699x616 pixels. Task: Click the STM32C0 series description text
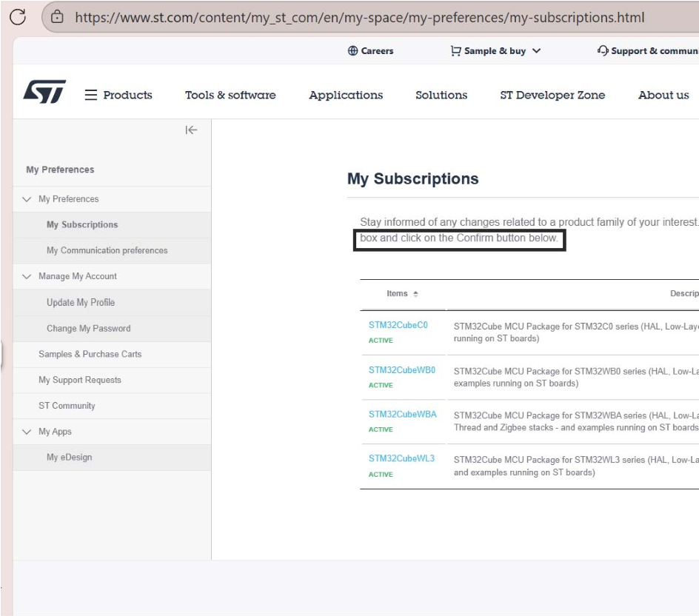point(576,332)
